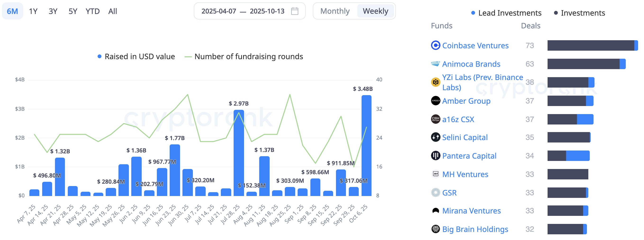Screen dimensions: 644x240
Task: Open the Big Brain Holdings link
Action: [475, 229]
